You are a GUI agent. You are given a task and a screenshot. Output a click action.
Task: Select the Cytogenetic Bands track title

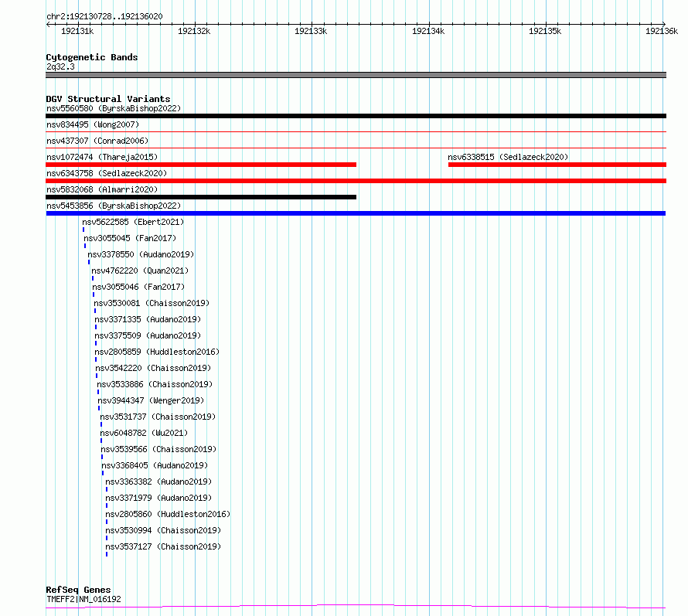(x=92, y=57)
